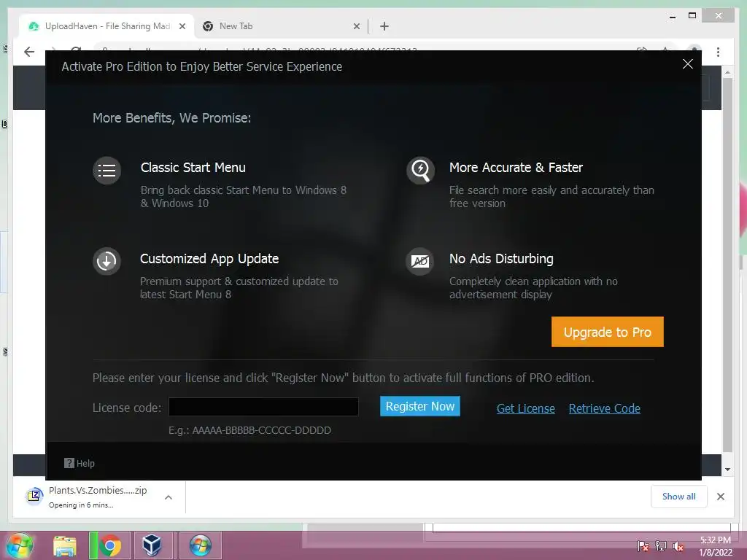
Task: Close the Chrome downloads bar
Action: [721, 497]
